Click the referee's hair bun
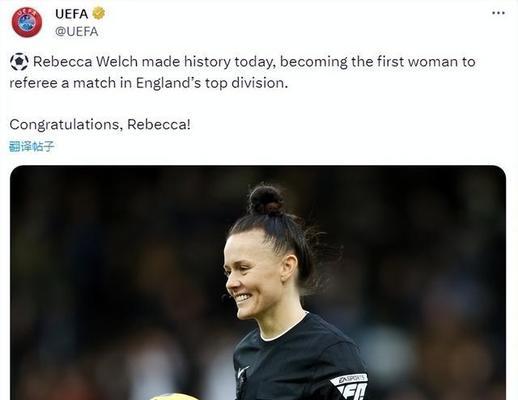The image size is (518, 400). tap(266, 200)
